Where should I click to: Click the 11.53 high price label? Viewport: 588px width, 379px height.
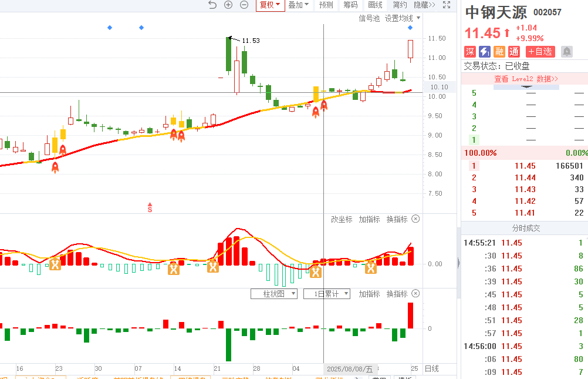(251, 41)
